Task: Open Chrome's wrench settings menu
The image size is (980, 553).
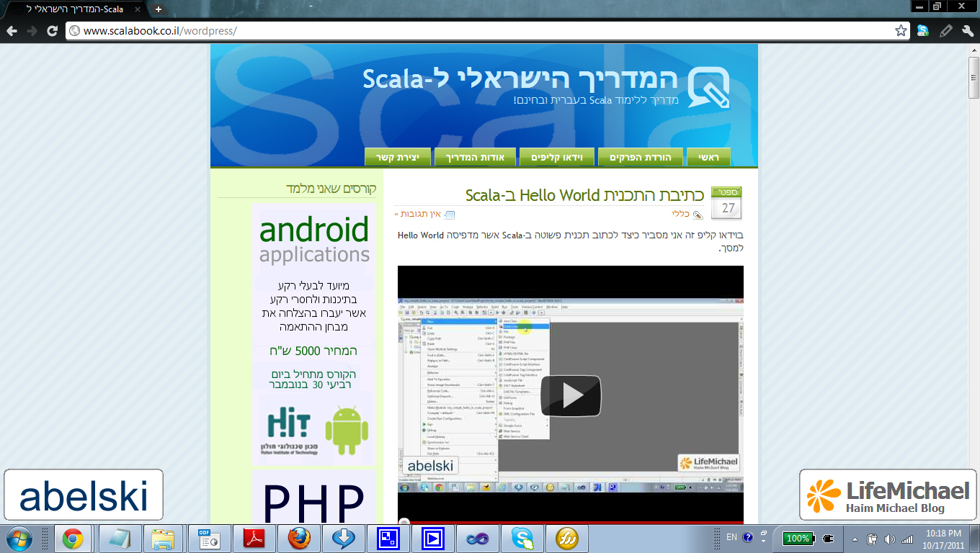Action: pos(968,31)
